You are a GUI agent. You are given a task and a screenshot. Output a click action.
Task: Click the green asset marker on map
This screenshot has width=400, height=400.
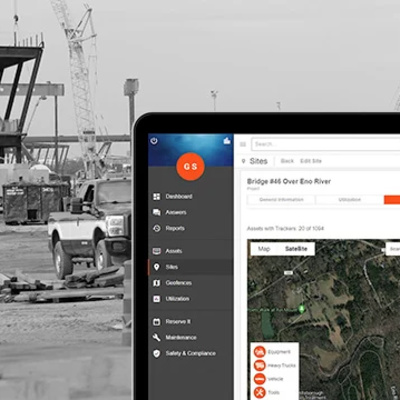pos(302,309)
